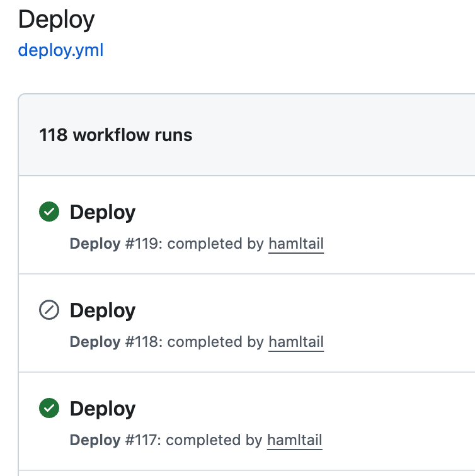Click the green success icon for run #119
This screenshot has height=476, width=475.
point(49,212)
